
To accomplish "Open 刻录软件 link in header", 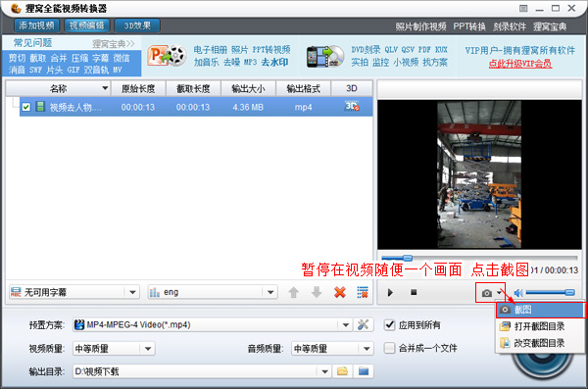I will point(510,26).
